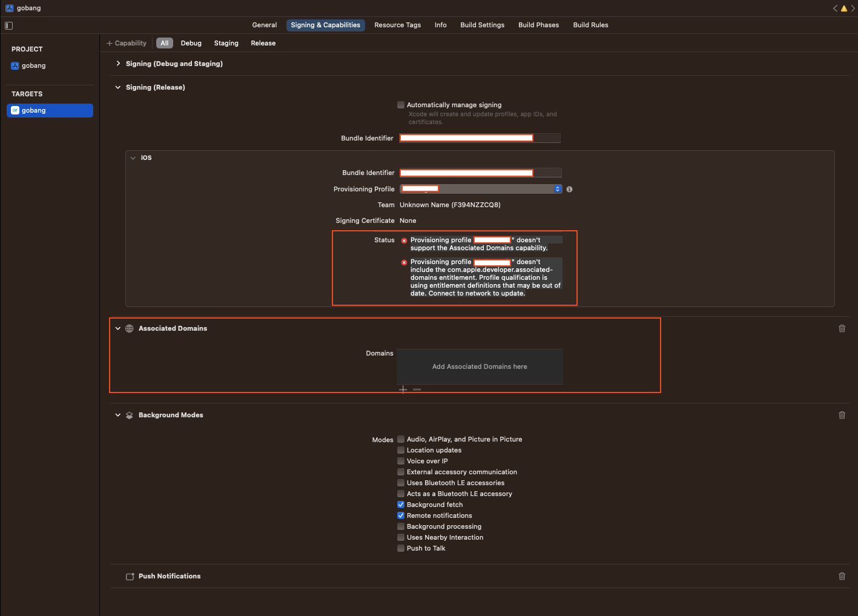Collapse Signing (Release) section
Viewport: 858px width, 616px height.
[x=118, y=87]
